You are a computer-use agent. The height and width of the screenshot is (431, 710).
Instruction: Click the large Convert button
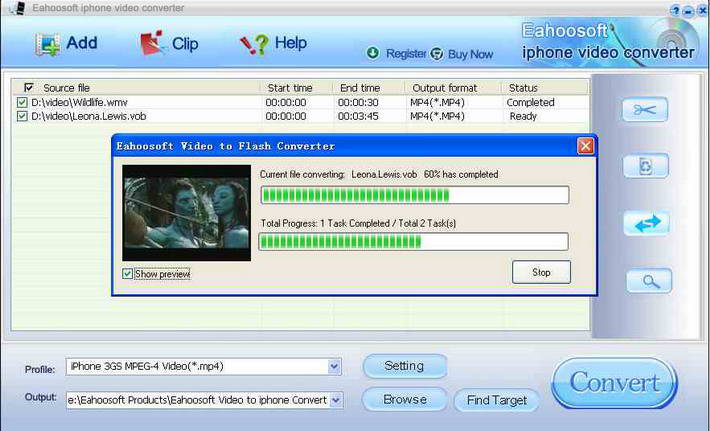pyautogui.click(x=614, y=383)
